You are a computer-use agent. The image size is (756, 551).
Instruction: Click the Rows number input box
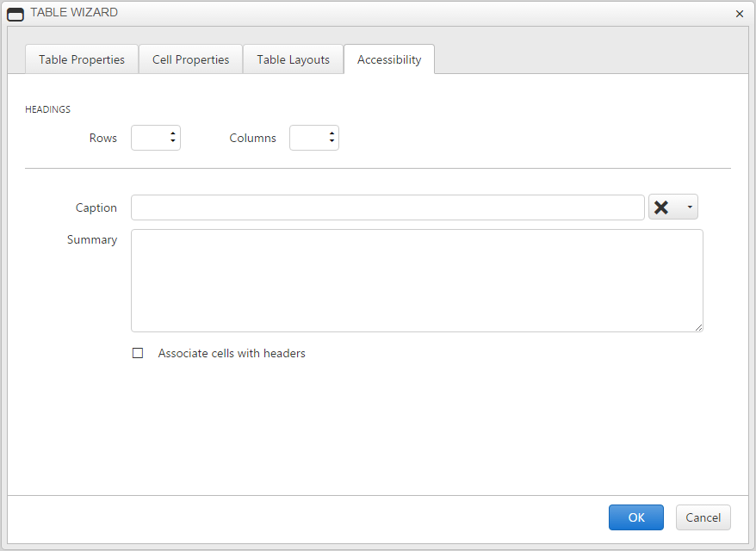click(x=150, y=138)
